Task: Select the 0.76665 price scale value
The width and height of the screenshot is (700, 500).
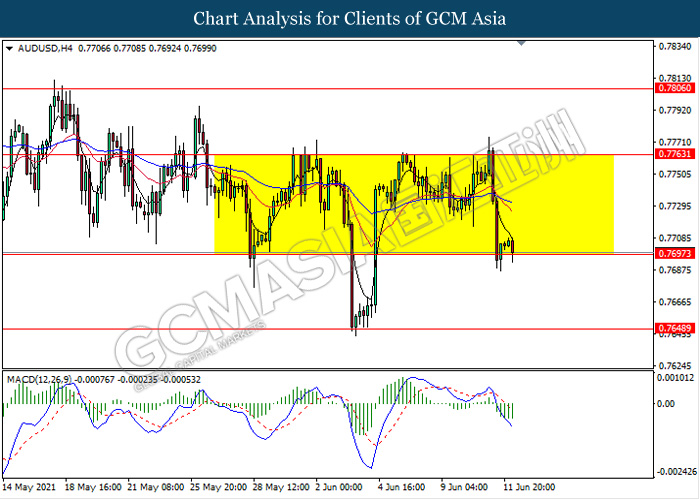Action: coord(675,302)
